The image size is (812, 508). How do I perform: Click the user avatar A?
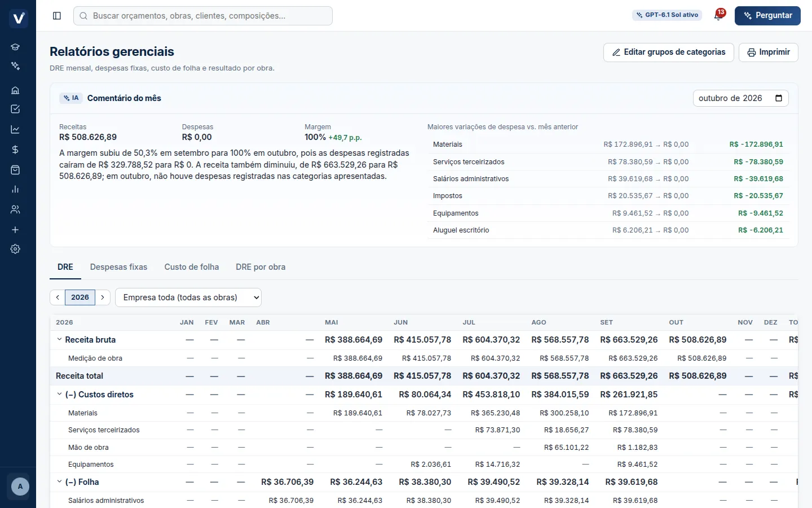(x=20, y=487)
